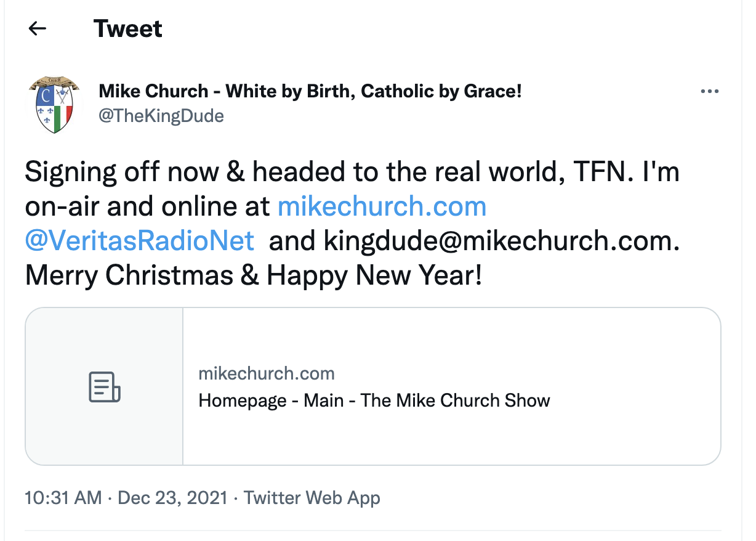Click gray mikechurch.com domain in preview card
756x541 pixels.
[x=267, y=373]
